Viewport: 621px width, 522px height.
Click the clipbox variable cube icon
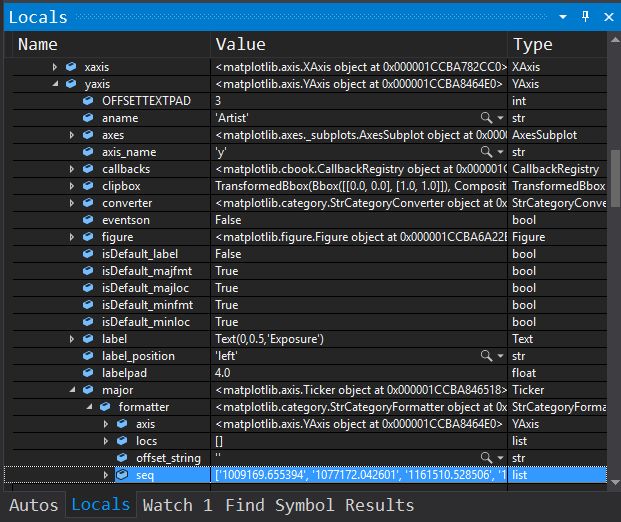pos(88,186)
